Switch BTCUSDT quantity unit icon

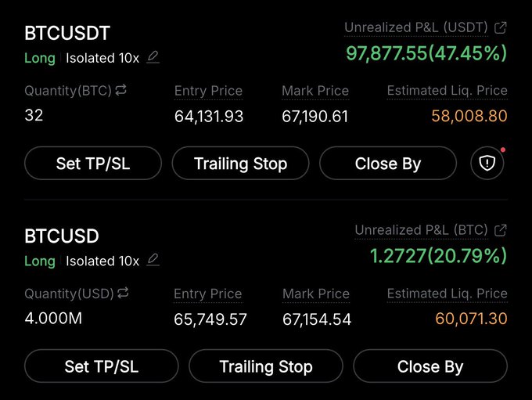click(121, 91)
